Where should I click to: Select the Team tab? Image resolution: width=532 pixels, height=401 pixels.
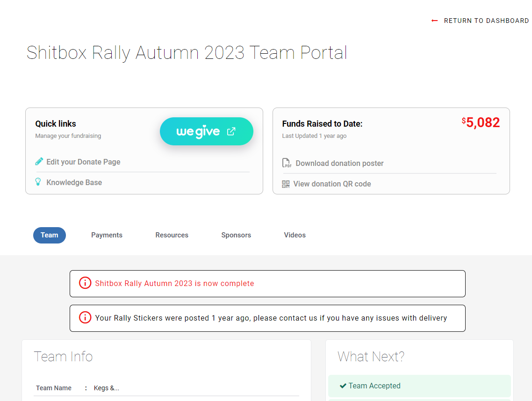pos(50,235)
